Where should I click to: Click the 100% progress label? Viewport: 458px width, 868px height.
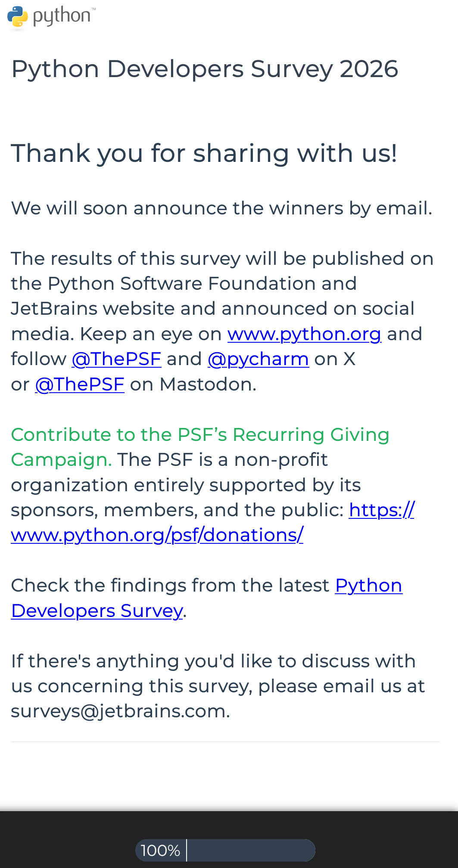click(x=160, y=850)
